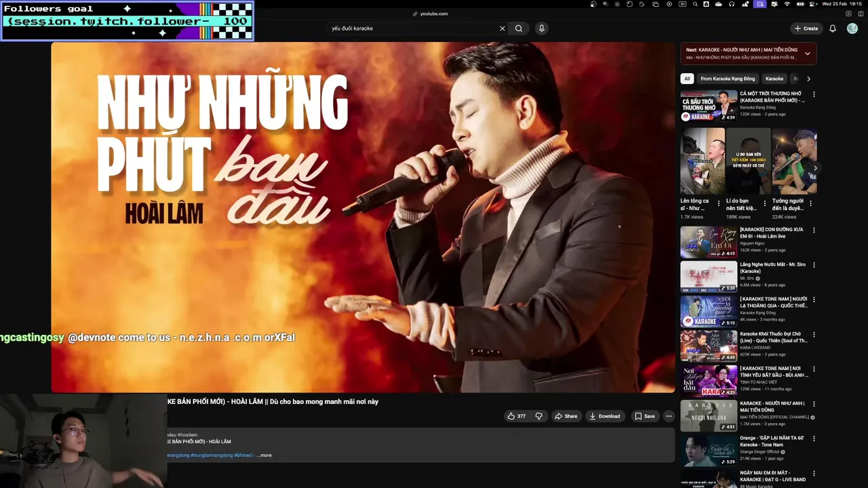
Task: Toggle the browser sidebar panel icon
Action: (861, 14)
